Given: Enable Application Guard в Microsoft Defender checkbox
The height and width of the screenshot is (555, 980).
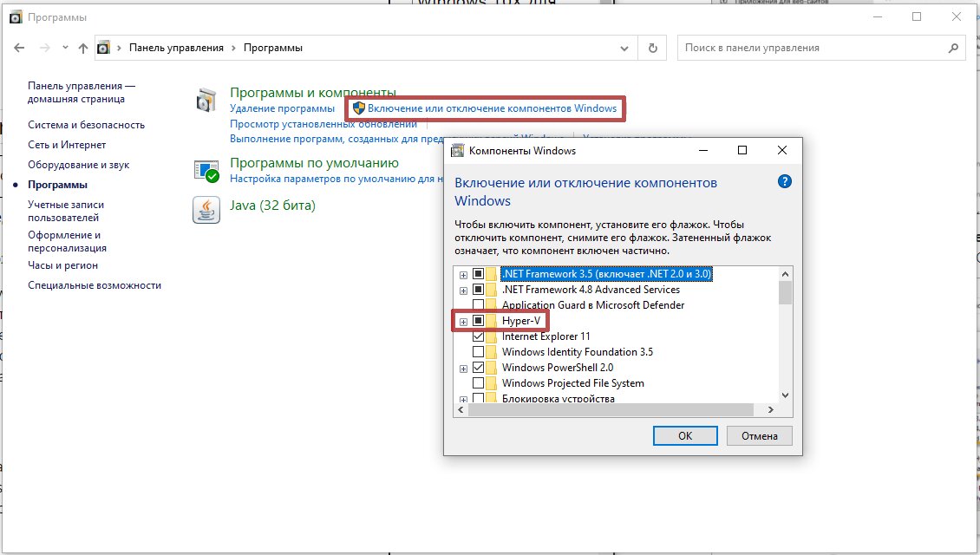Looking at the screenshot, I should point(478,305).
